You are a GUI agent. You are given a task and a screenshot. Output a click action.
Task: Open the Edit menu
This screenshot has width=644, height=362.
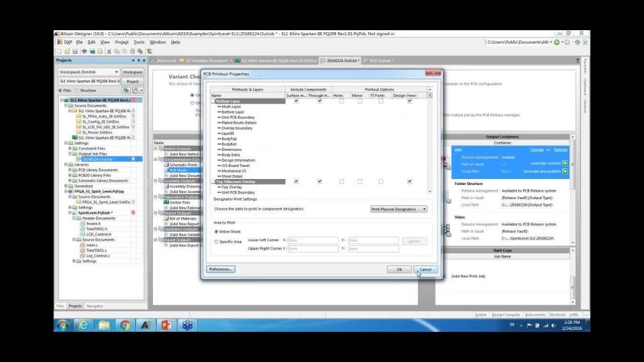(x=92, y=42)
